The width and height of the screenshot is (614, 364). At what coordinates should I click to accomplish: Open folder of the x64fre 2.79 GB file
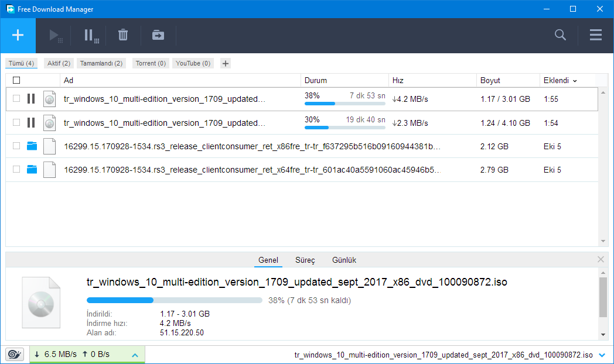32,170
